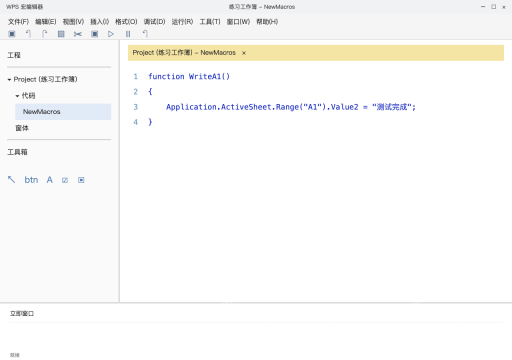
Task: Pick the A label control in toolbox
Action: 49,180
